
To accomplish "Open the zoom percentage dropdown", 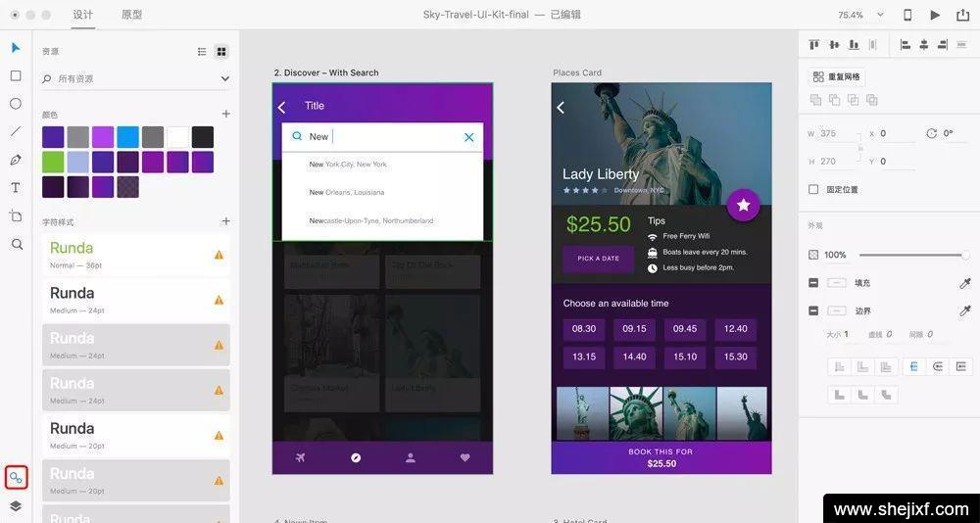I will [880, 15].
